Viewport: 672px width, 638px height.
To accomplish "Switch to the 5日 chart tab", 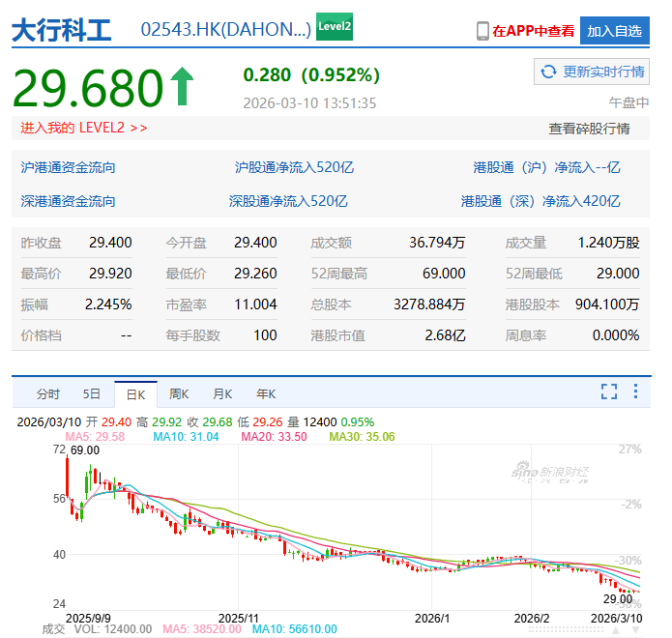I will pyautogui.click(x=91, y=393).
